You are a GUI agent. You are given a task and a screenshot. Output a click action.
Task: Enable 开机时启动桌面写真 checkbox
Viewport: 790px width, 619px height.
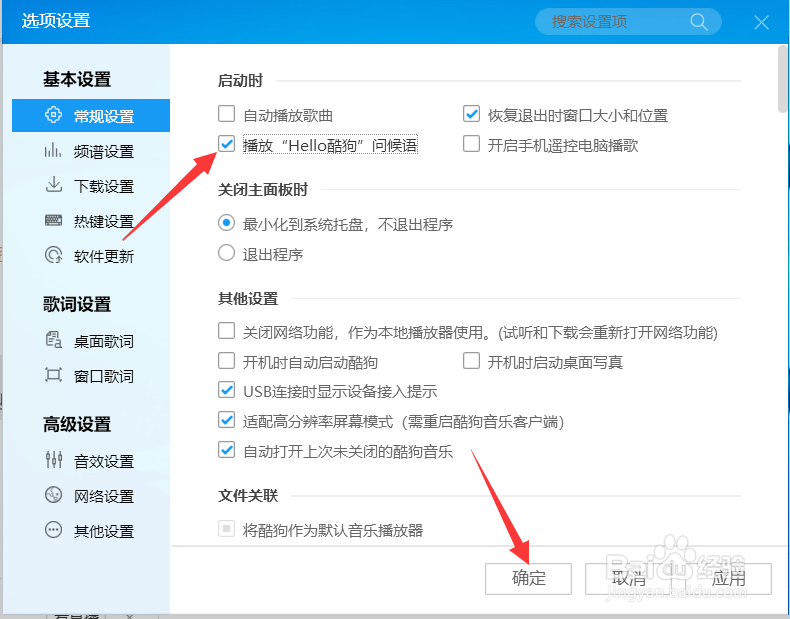471,361
